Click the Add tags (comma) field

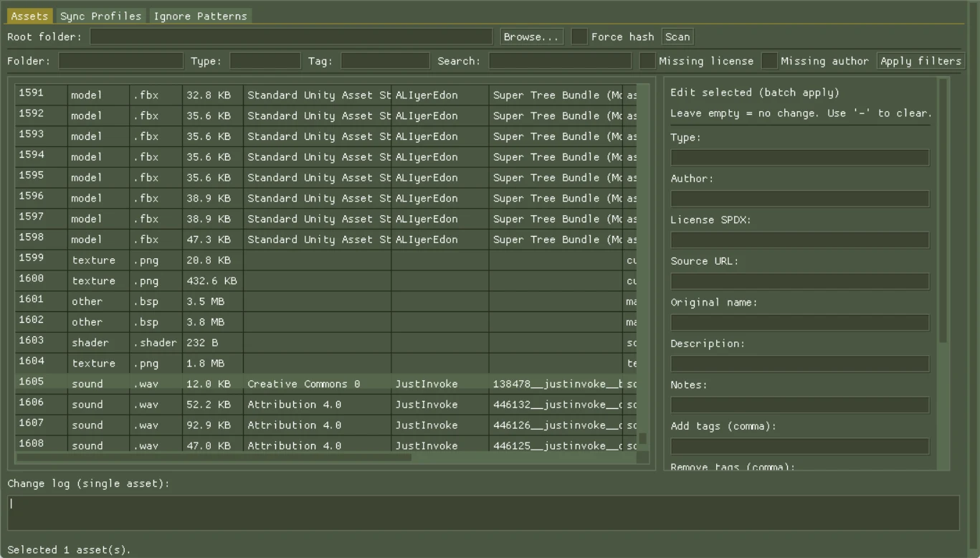pos(800,446)
